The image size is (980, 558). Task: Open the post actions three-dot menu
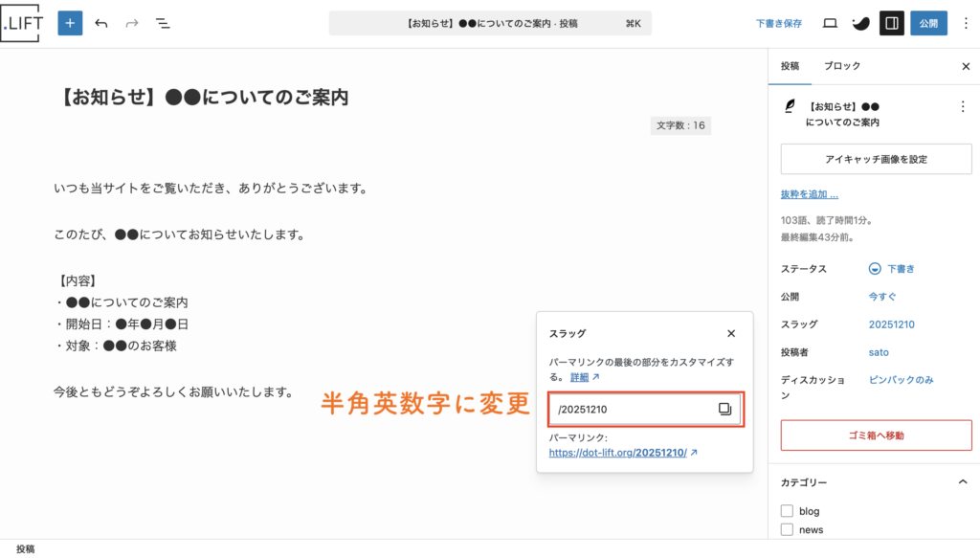click(x=962, y=107)
